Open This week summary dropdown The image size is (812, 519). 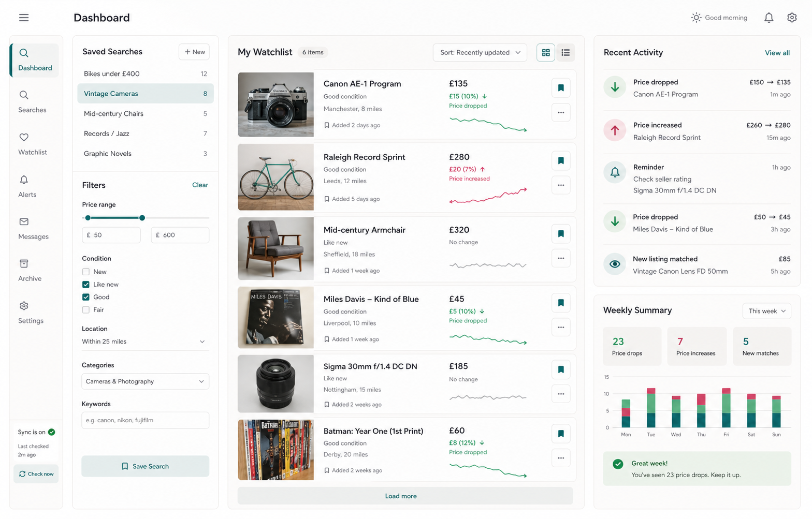(x=767, y=311)
